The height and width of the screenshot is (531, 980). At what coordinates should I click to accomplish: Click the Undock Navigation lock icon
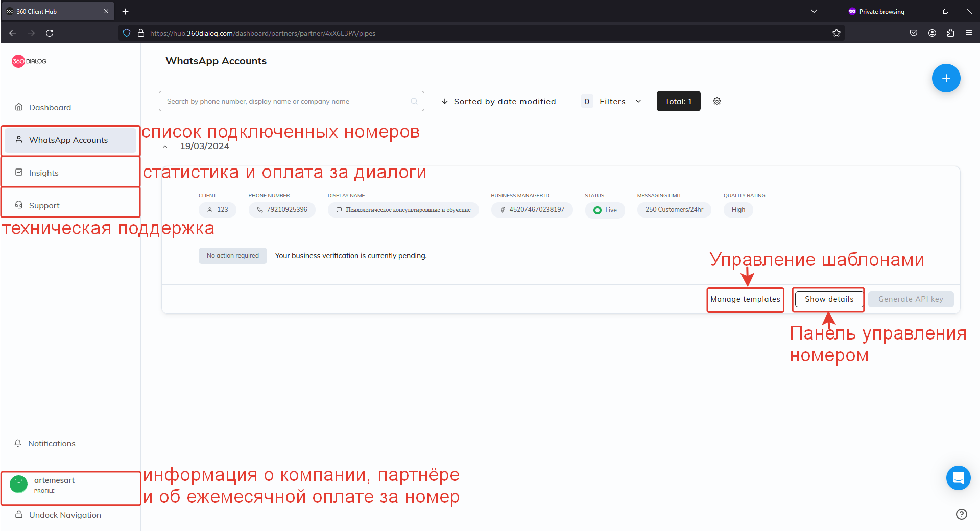[19, 514]
